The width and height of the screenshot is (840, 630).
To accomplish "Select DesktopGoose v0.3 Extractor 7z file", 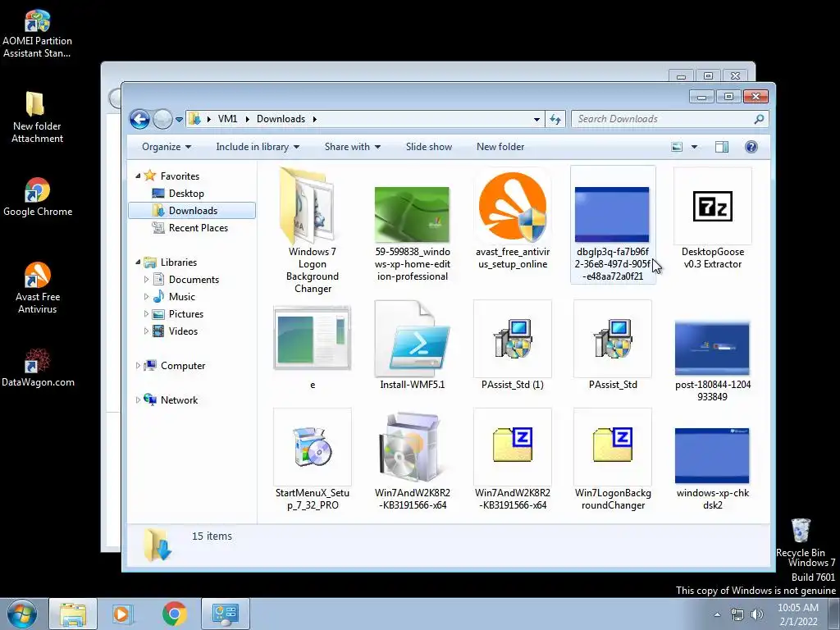I will tap(713, 220).
